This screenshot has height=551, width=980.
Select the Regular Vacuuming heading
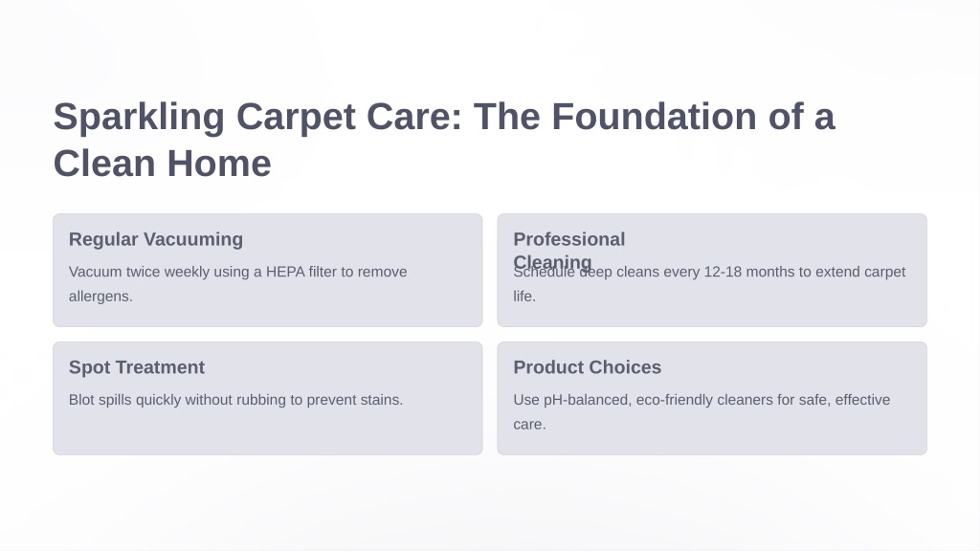click(156, 239)
